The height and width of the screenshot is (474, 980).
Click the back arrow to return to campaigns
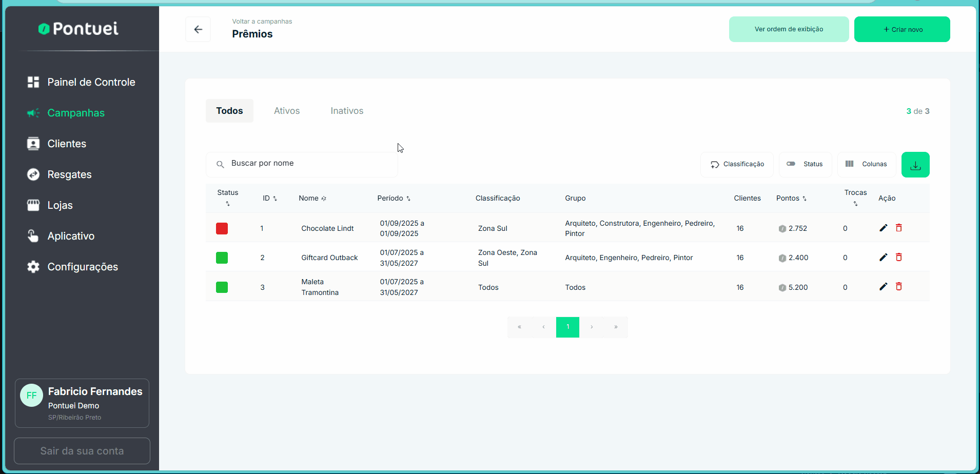[x=198, y=29]
